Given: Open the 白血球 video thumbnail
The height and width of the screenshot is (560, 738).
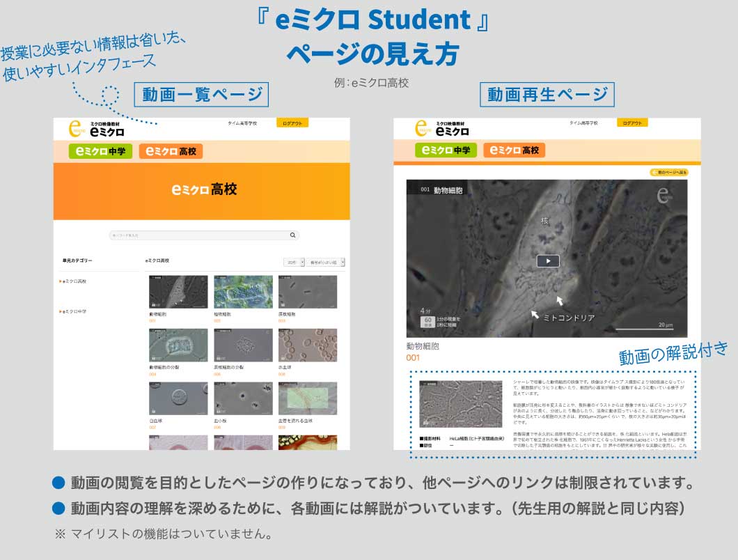Looking at the screenshot, I should pyautogui.click(x=178, y=398).
